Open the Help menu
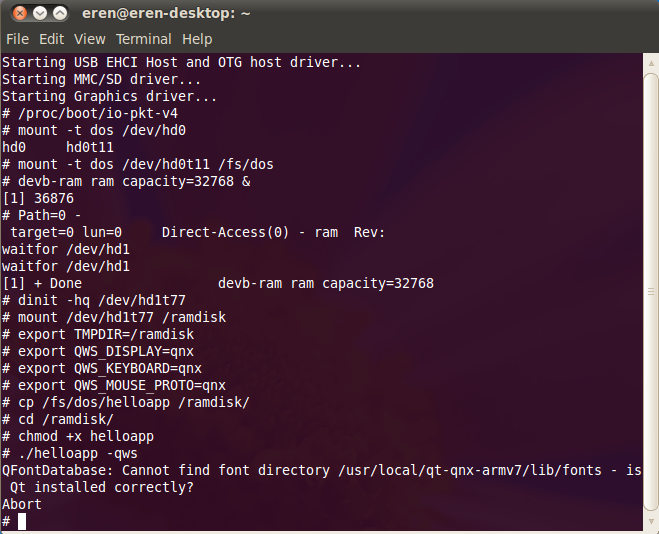The height and width of the screenshot is (534, 659). [197, 39]
